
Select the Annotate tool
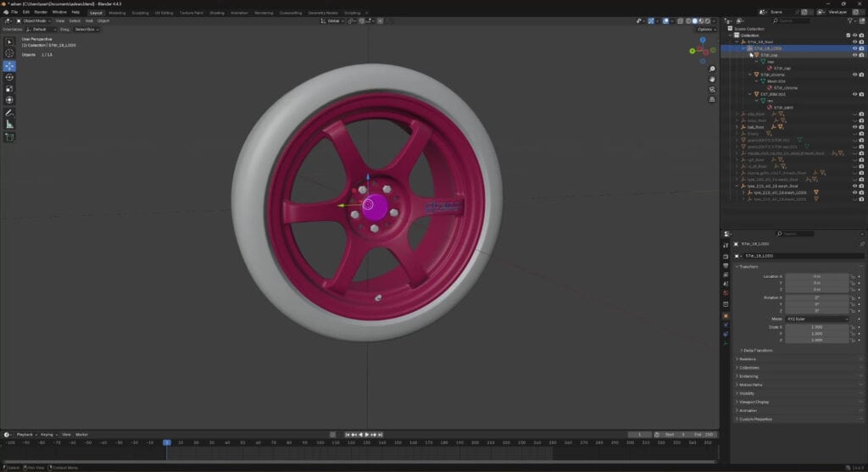tap(9, 113)
